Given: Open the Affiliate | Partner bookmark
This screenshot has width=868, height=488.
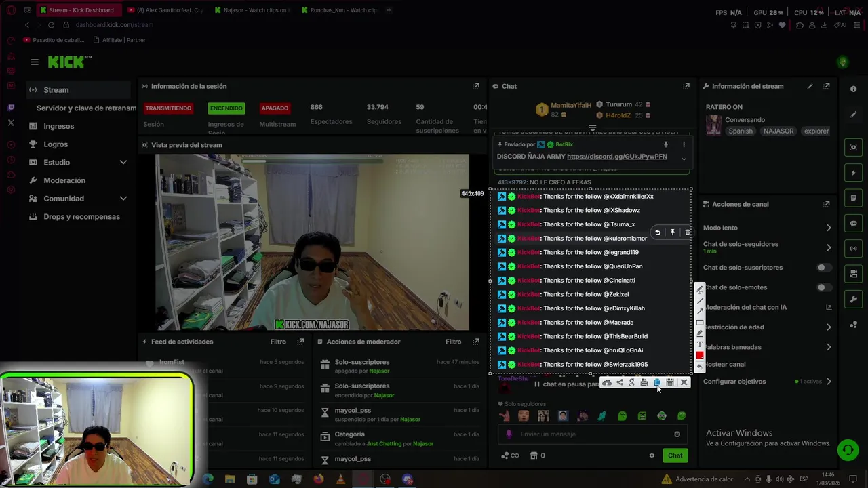Looking at the screenshot, I should 119,40.
